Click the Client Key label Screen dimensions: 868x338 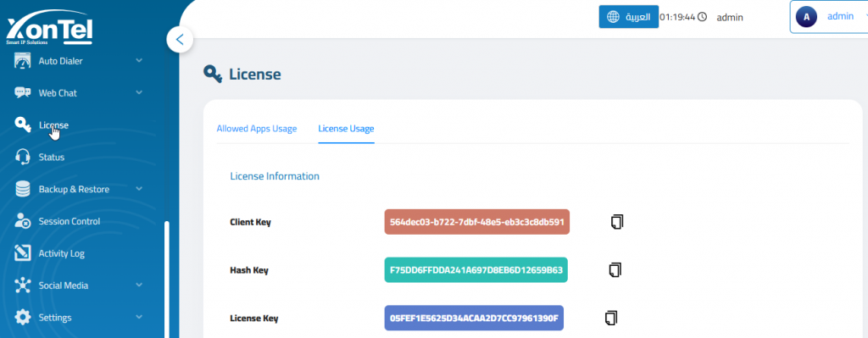(250, 222)
